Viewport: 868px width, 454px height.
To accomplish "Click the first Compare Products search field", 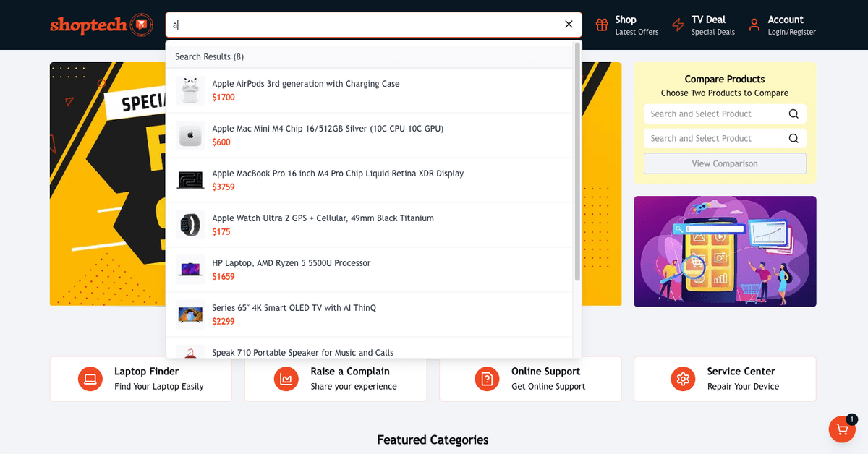I will tap(725, 114).
